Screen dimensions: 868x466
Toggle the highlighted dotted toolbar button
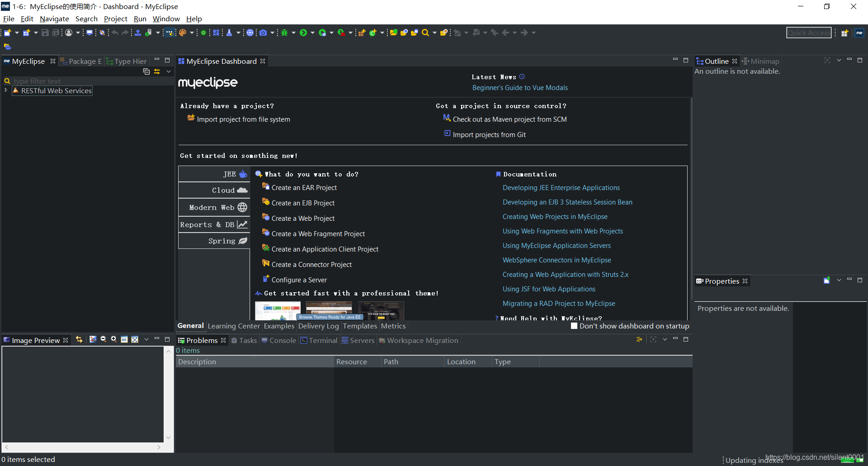click(170, 33)
